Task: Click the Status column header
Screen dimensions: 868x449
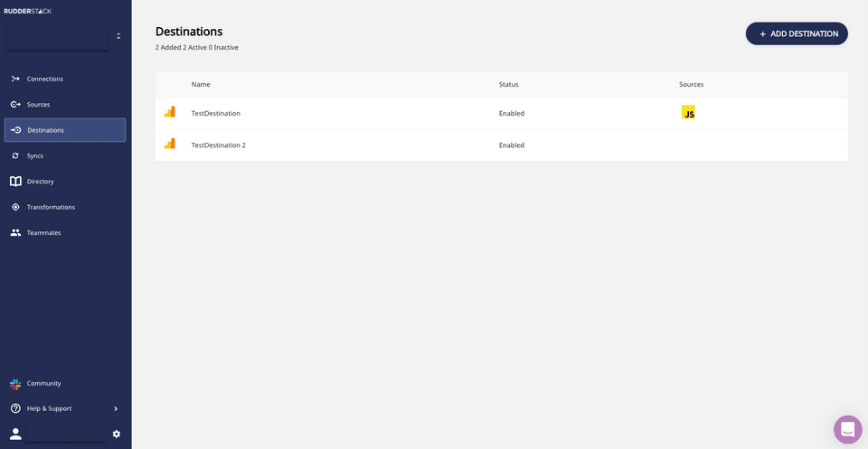Action: [x=509, y=84]
